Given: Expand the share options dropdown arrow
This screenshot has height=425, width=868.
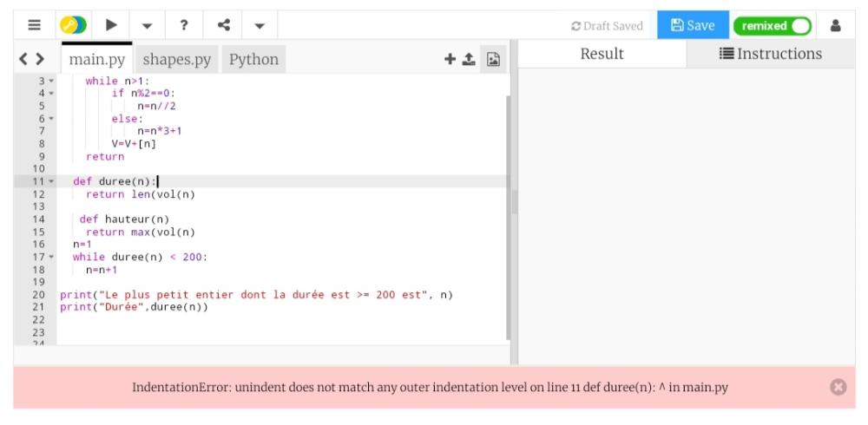Looking at the screenshot, I should click(x=260, y=25).
